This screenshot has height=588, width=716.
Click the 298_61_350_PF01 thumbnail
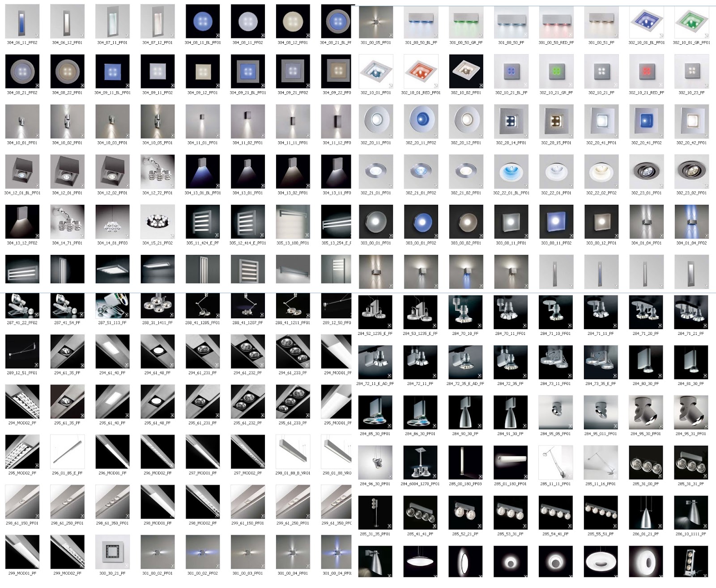(113, 501)
